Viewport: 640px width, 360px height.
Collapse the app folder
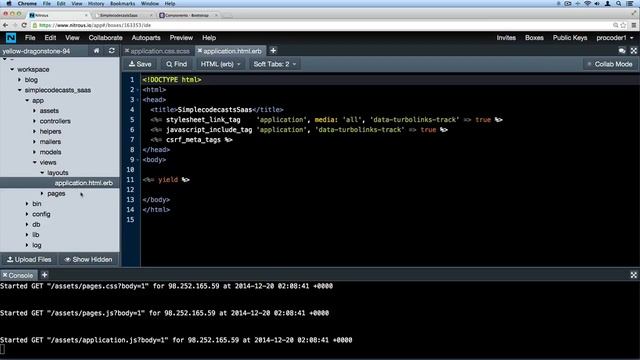click(x=27, y=100)
